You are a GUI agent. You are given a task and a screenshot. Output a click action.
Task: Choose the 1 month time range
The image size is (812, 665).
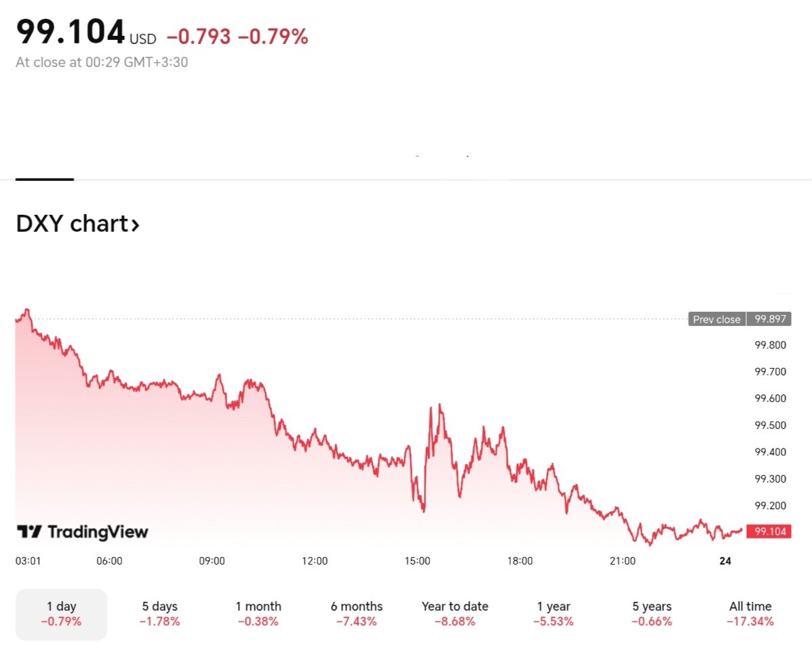click(x=258, y=613)
